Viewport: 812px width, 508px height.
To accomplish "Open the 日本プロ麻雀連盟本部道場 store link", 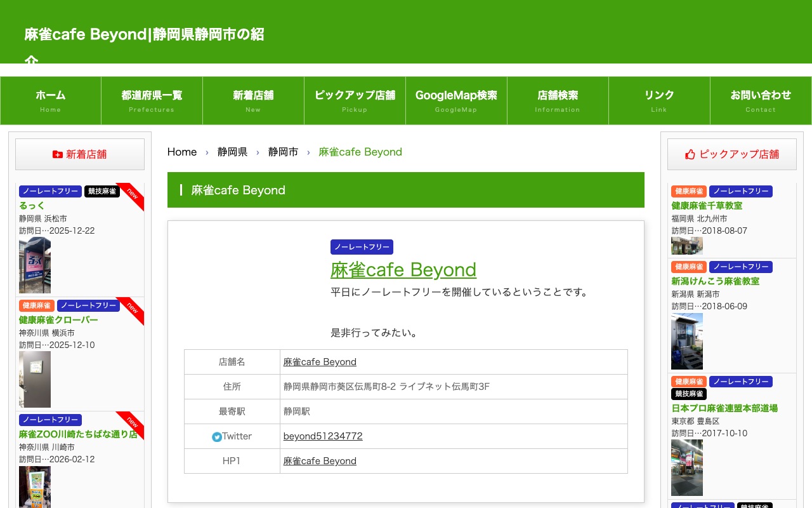I will coord(724,408).
